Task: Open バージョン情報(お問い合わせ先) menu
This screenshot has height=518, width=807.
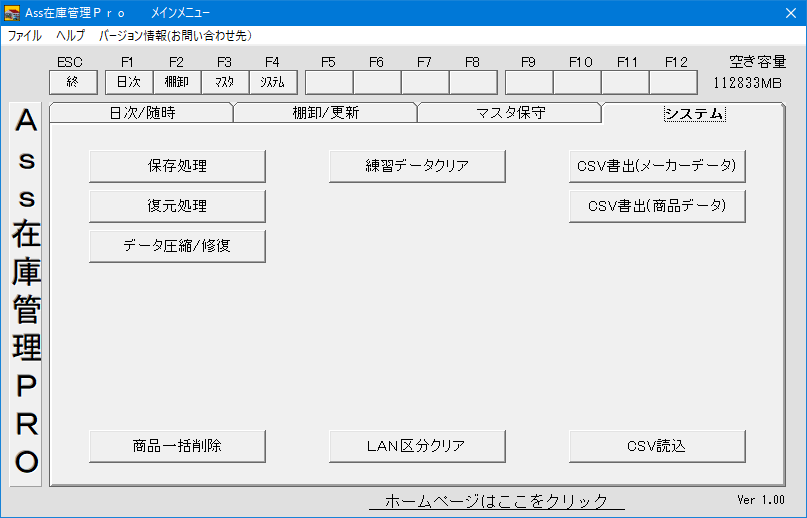Action: (x=175, y=35)
